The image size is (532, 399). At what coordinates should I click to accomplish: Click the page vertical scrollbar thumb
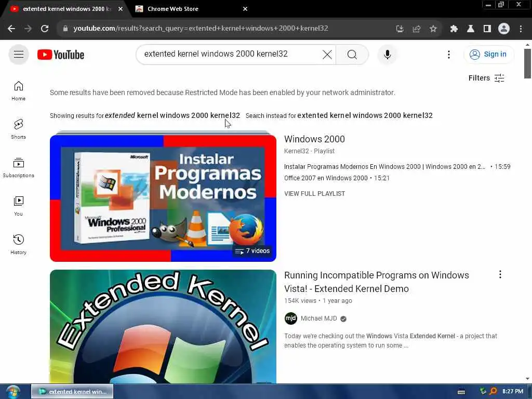coord(527,63)
